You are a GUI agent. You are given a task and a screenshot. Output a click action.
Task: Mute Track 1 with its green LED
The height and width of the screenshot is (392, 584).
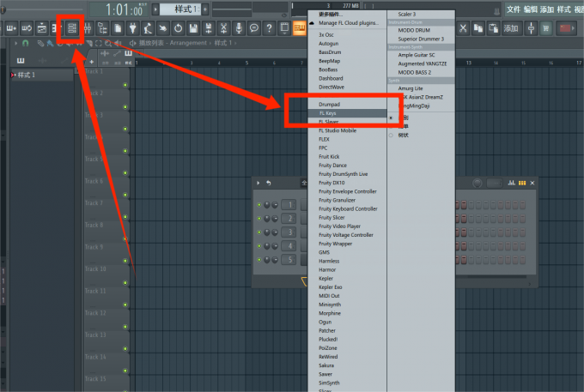coord(125,85)
